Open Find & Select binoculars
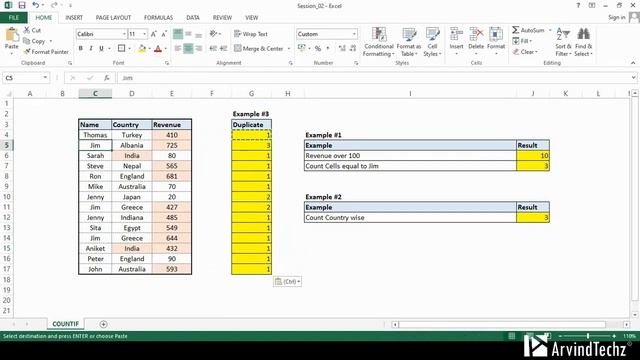The height and width of the screenshot is (360, 640). 584,42
